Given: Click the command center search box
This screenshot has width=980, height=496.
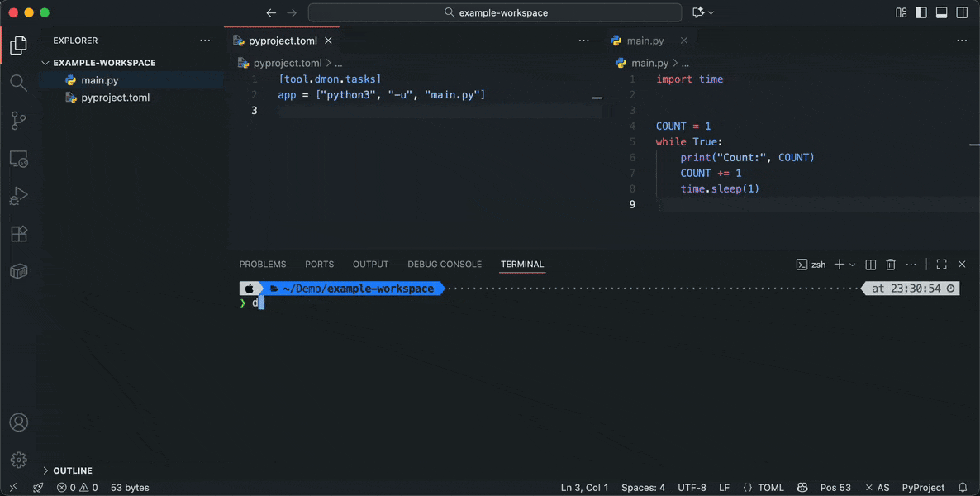Looking at the screenshot, I should pos(495,12).
